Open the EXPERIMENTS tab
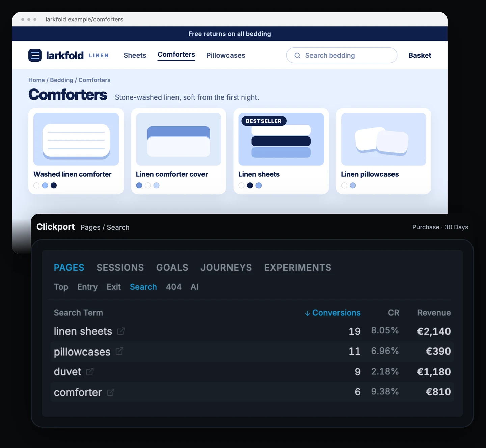Screen dimensions: 486x448 pyautogui.click(x=298, y=268)
